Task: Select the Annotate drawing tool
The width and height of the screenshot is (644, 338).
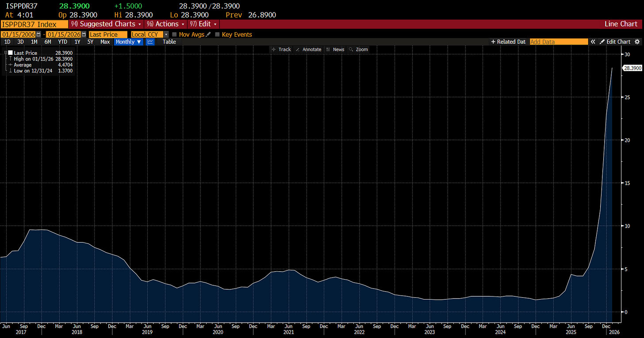Action: [x=308, y=49]
